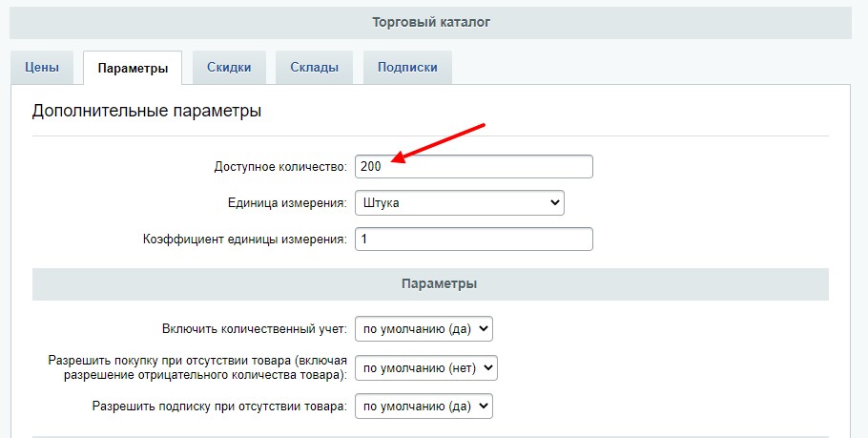
Task: Click the Дополнительные параметры heading
Action: point(147,112)
